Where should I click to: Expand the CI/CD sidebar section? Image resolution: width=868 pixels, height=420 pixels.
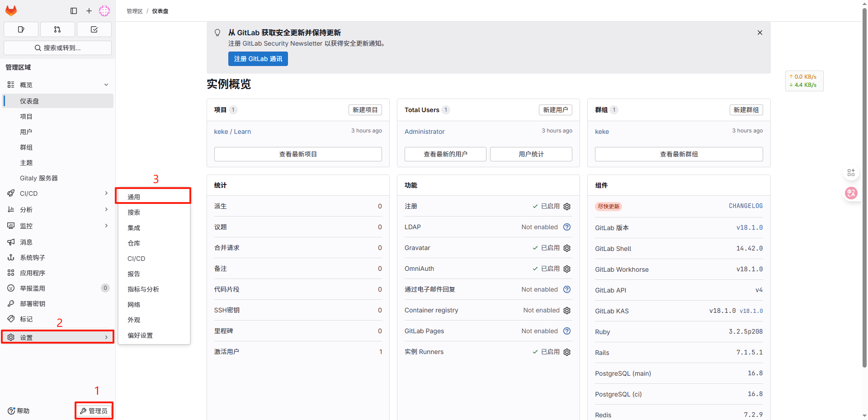tap(106, 193)
